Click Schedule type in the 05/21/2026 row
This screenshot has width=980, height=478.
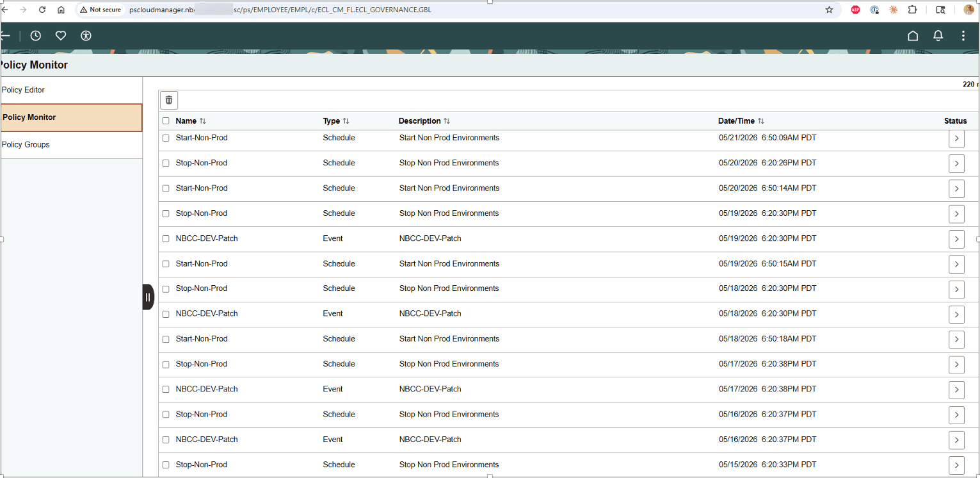pyautogui.click(x=339, y=138)
